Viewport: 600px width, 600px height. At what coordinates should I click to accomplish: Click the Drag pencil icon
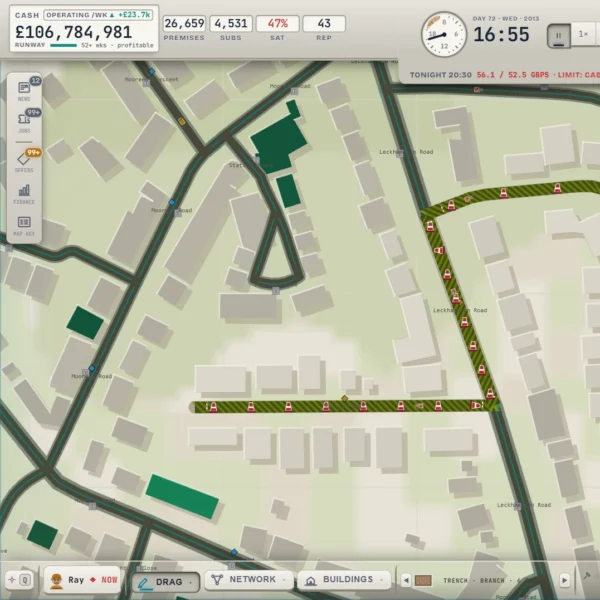coord(143,583)
